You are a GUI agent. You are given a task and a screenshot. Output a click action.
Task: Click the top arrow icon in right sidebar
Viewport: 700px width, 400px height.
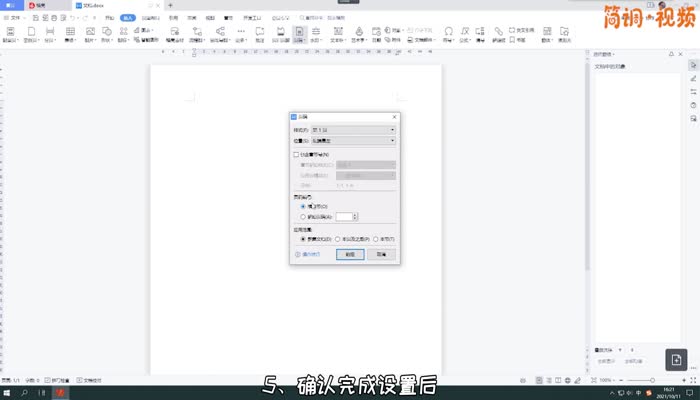click(693, 63)
